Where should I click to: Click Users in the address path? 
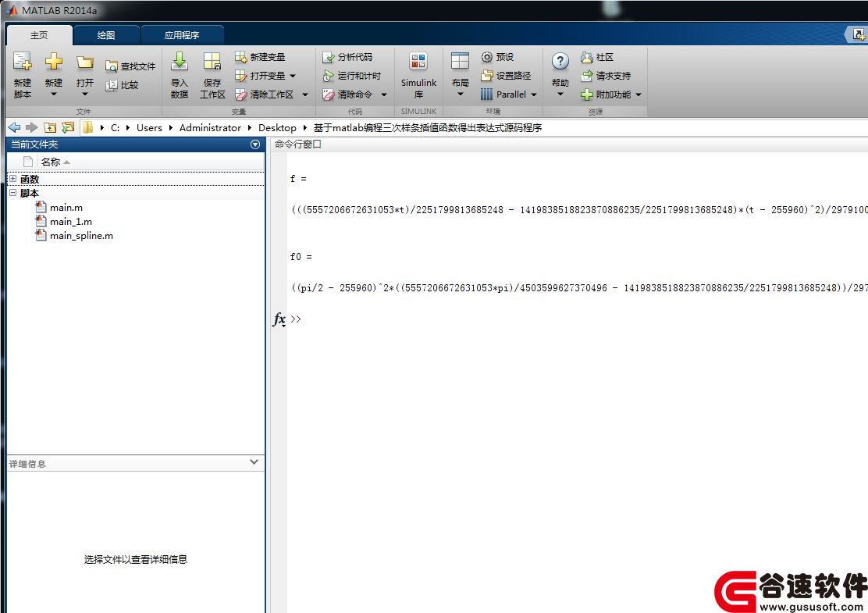click(149, 127)
